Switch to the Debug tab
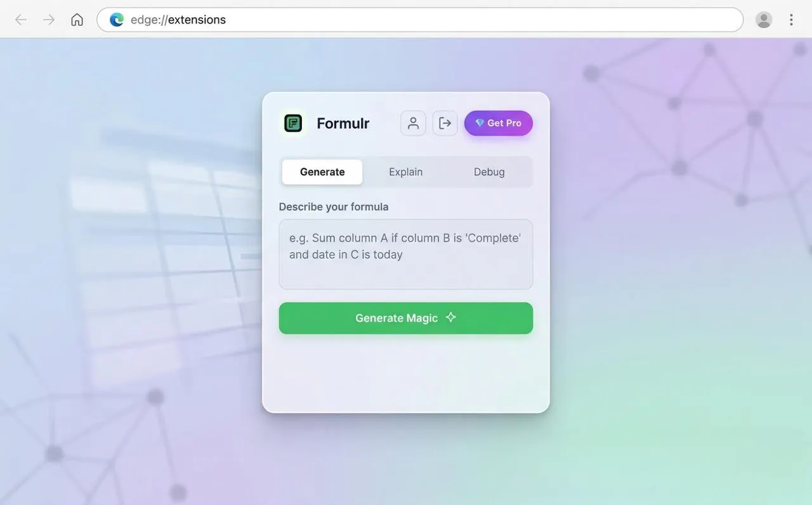The image size is (812, 505). point(489,172)
